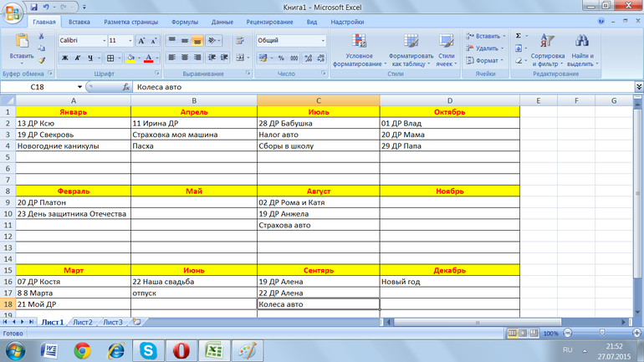Click the Skype icon in taskbar
The height and width of the screenshot is (362, 644).
tap(148, 349)
